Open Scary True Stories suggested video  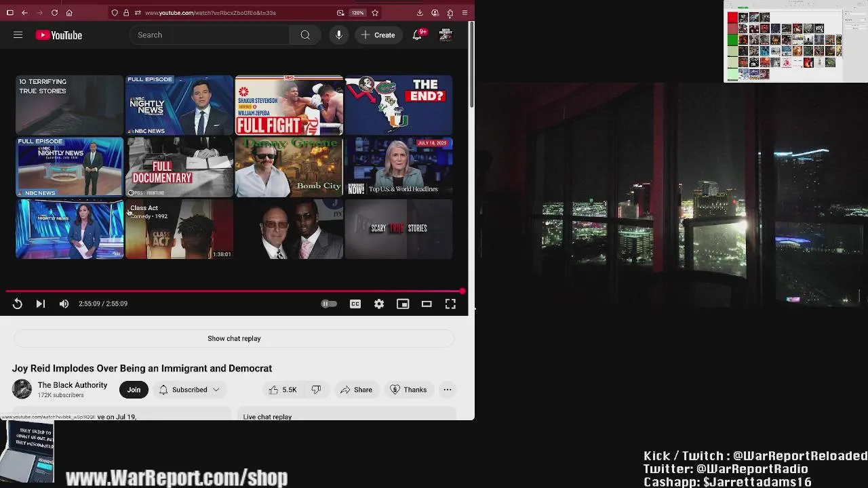click(399, 229)
